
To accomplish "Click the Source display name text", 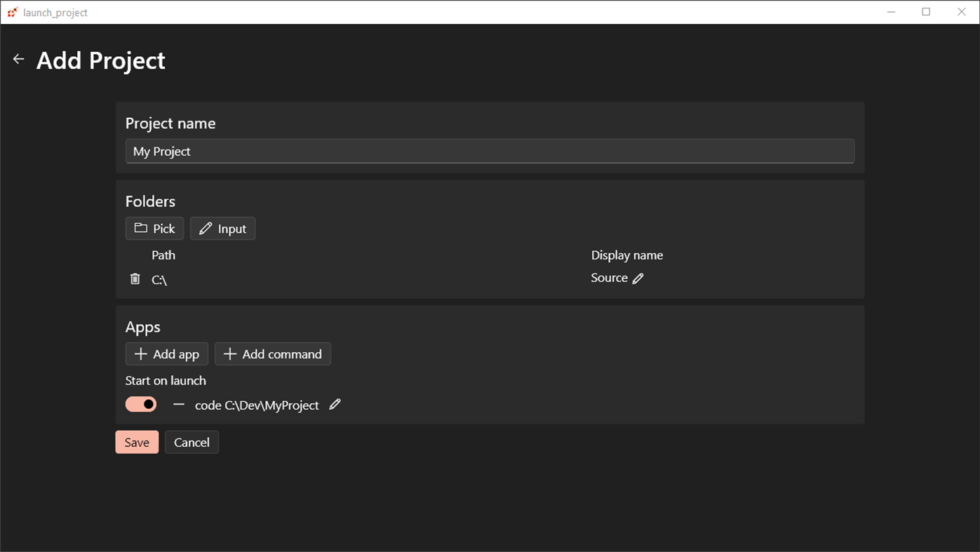I will [609, 278].
